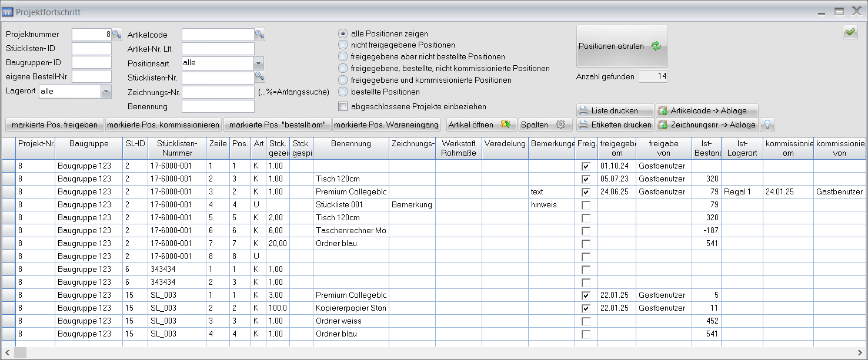Click the search icon next to Stücklisten-Nr.
The image size is (868, 360).
tap(259, 76)
